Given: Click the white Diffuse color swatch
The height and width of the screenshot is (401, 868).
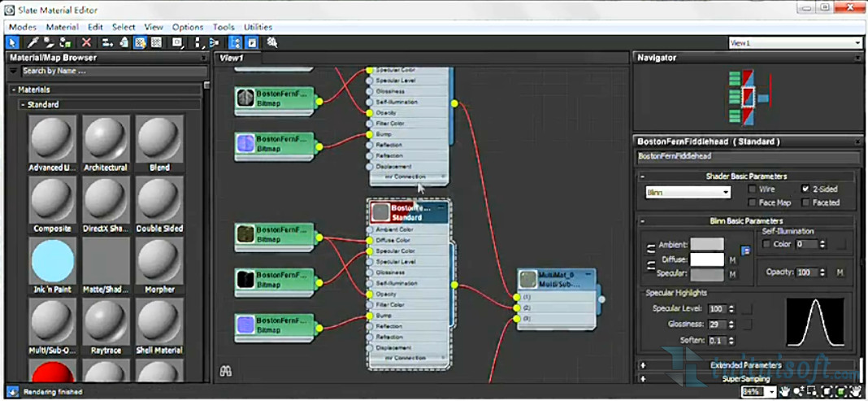Looking at the screenshot, I should tap(706, 259).
